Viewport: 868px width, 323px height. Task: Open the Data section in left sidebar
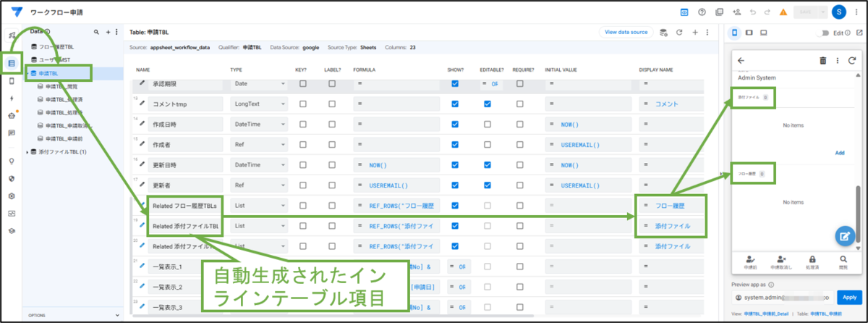[11, 64]
